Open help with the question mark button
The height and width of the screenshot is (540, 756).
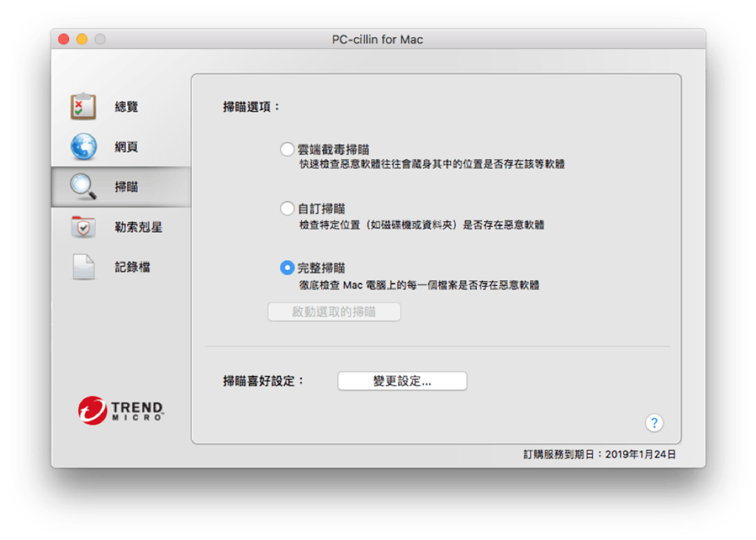(x=654, y=423)
